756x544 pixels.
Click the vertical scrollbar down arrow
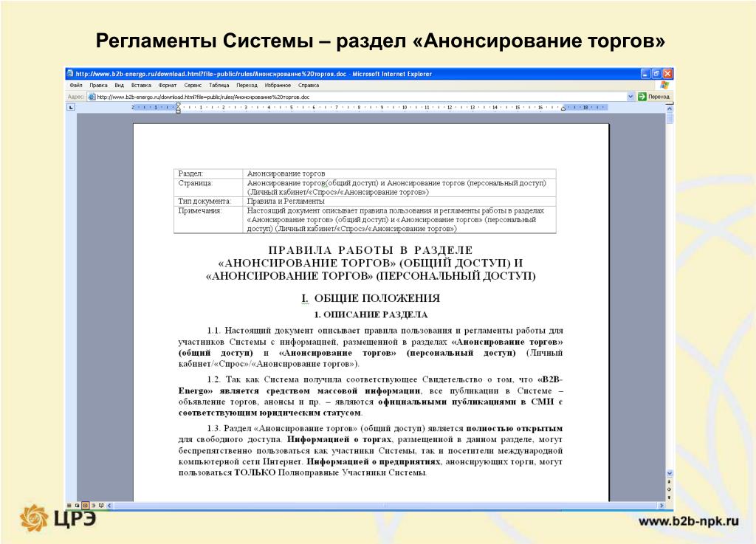[669, 473]
